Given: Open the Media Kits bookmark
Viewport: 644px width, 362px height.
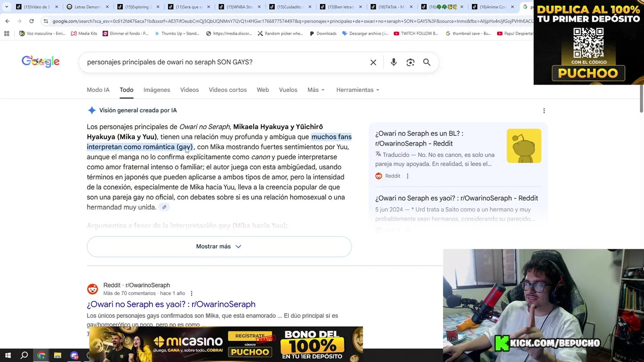Looking at the screenshot, I should point(84,34).
